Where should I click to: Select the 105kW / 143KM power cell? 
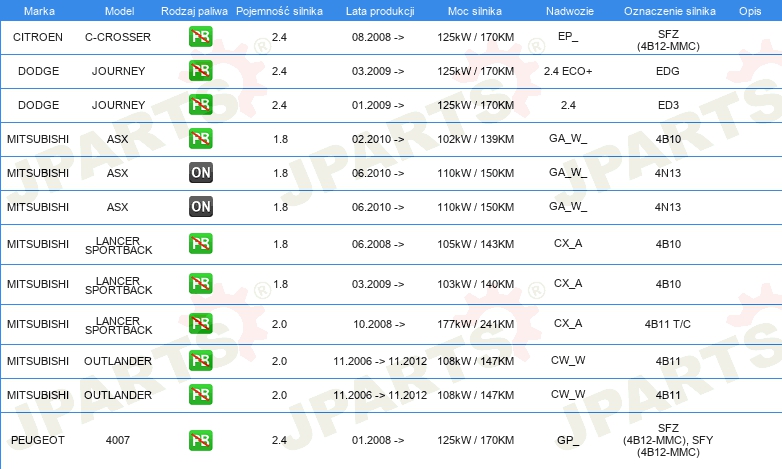476,244
